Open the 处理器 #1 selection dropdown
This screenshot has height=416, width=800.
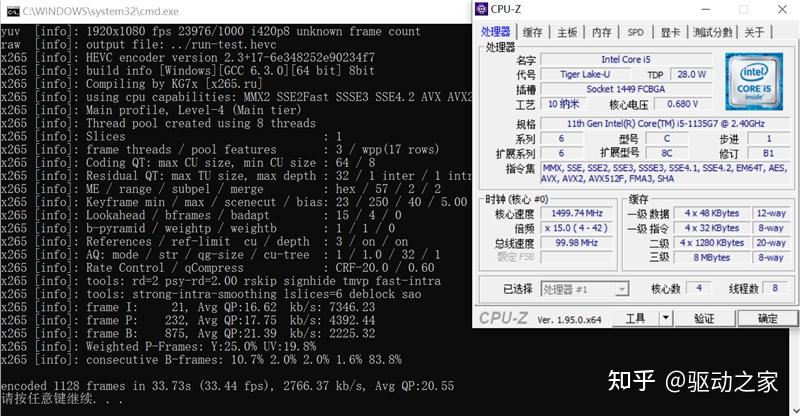tap(585, 289)
